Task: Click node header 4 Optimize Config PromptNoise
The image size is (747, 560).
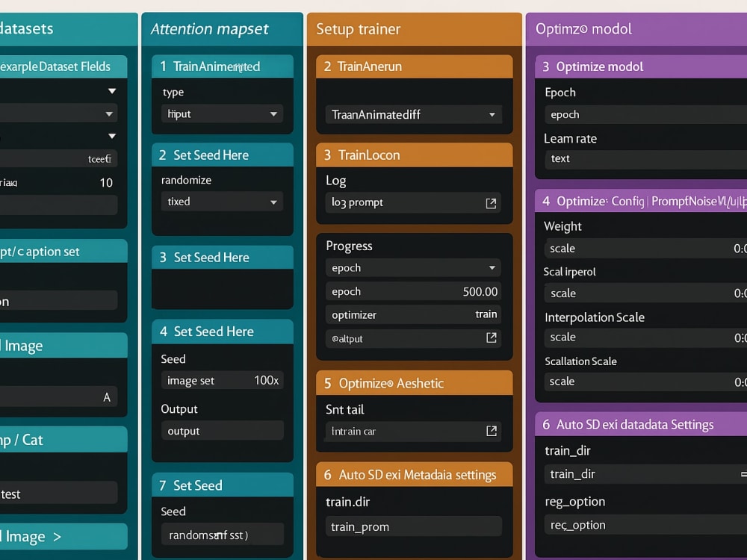Action: (641, 201)
